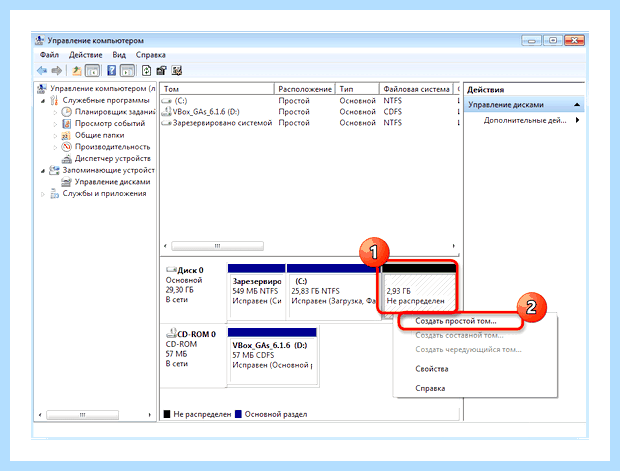The width and height of the screenshot is (620, 471).
Task: Maximize the Управление компьютером window
Action: tap(553, 40)
